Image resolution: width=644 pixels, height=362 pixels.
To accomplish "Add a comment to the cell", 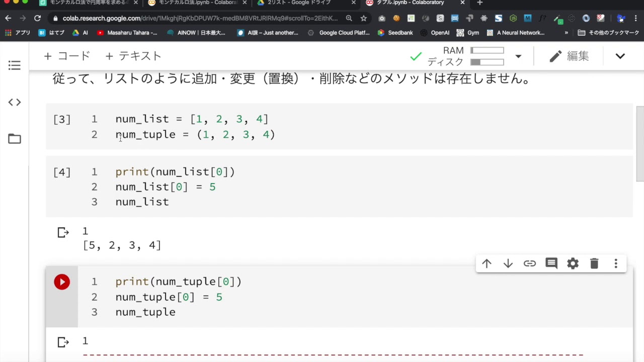I will tap(551, 263).
